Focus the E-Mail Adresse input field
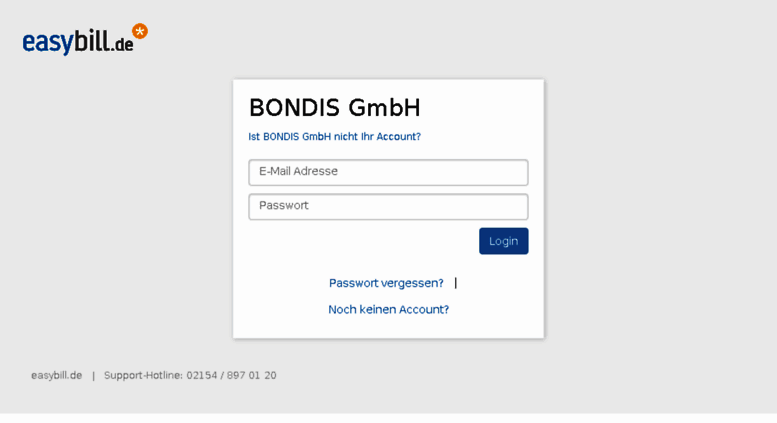Screen dimensions: 777x423 click(388, 172)
